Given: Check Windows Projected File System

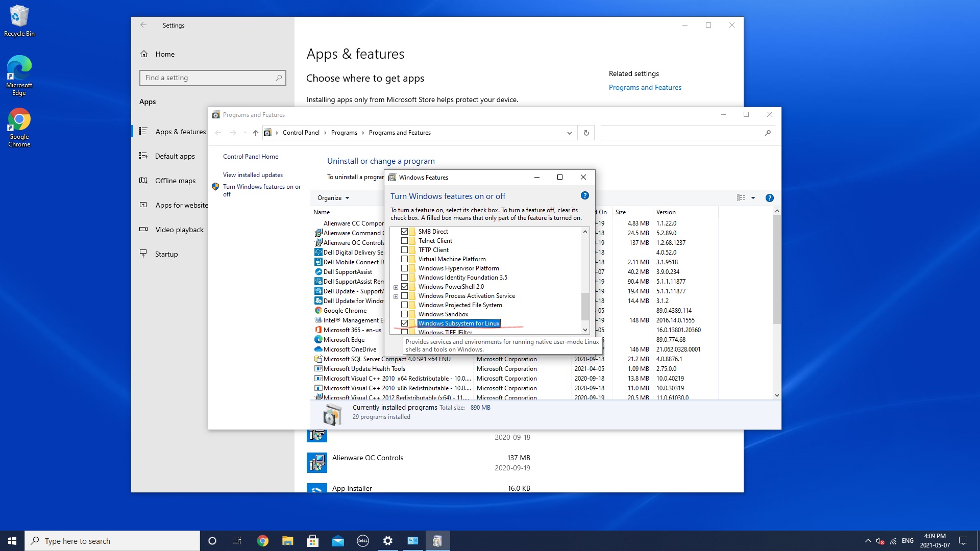Looking at the screenshot, I should tap(404, 305).
